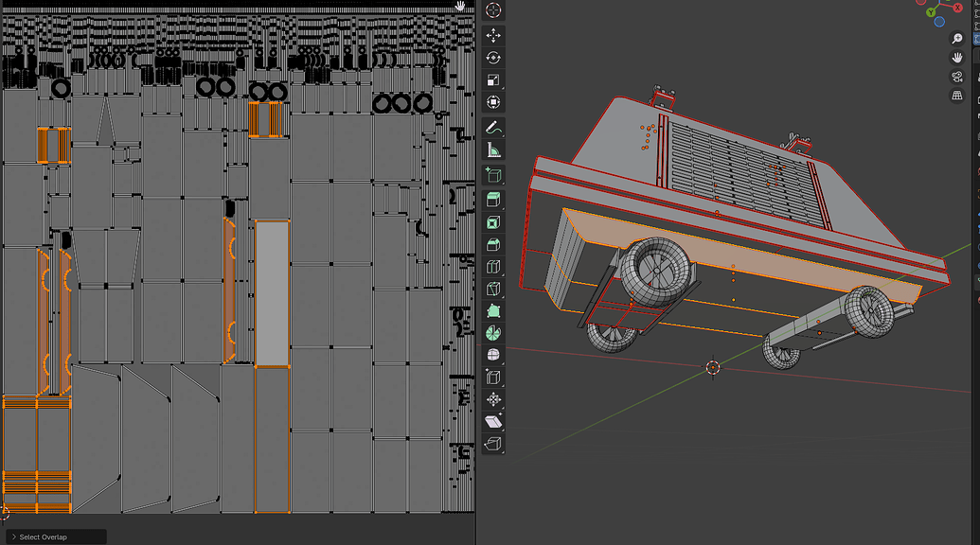Select the Inset Faces tool
Image resolution: width=980 pixels, height=545 pixels.
pyautogui.click(x=493, y=223)
